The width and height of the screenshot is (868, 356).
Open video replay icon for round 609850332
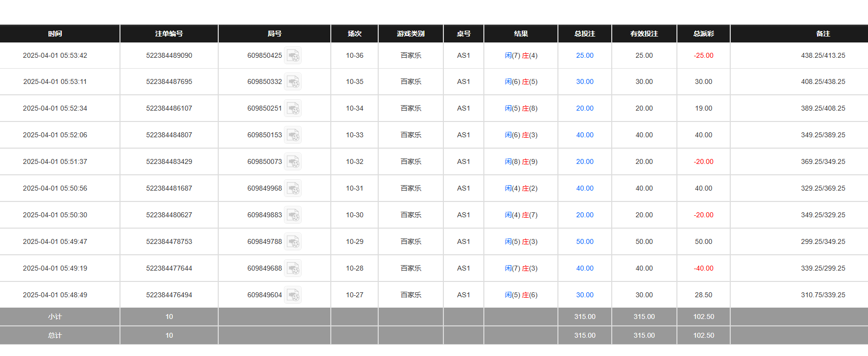(293, 82)
